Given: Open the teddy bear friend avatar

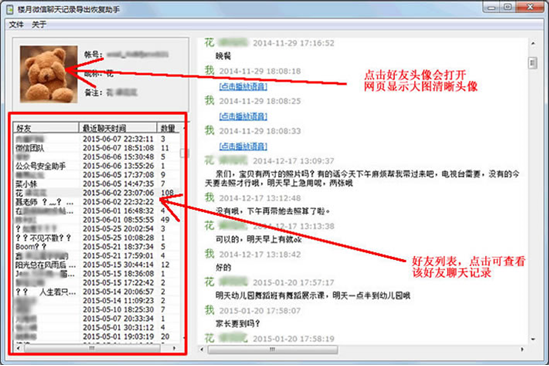Looking at the screenshot, I should pyautogui.click(x=49, y=74).
